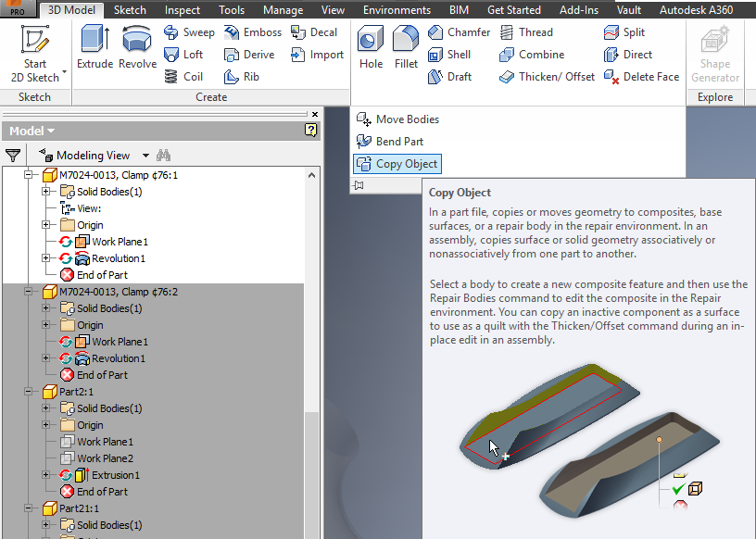Select the View: browser entry
756x539 pixels.
tap(81, 208)
